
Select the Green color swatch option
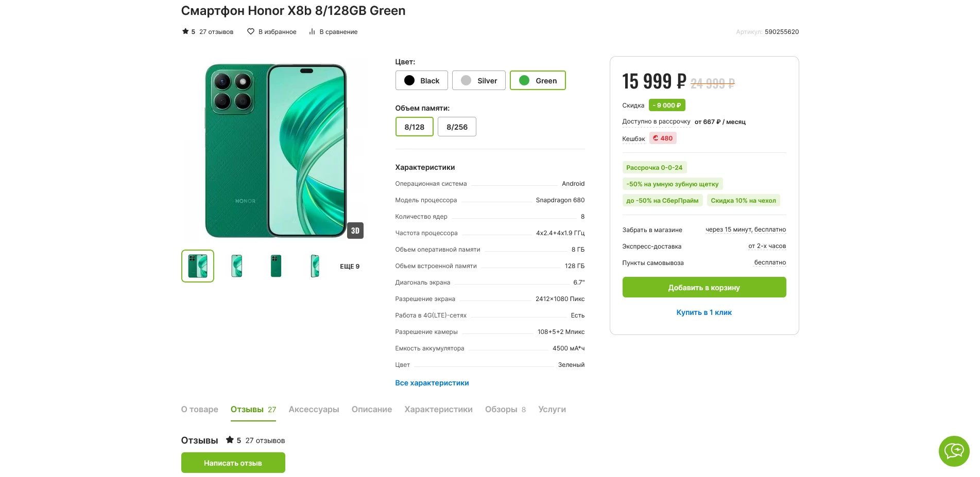click(x=537, y=81)
